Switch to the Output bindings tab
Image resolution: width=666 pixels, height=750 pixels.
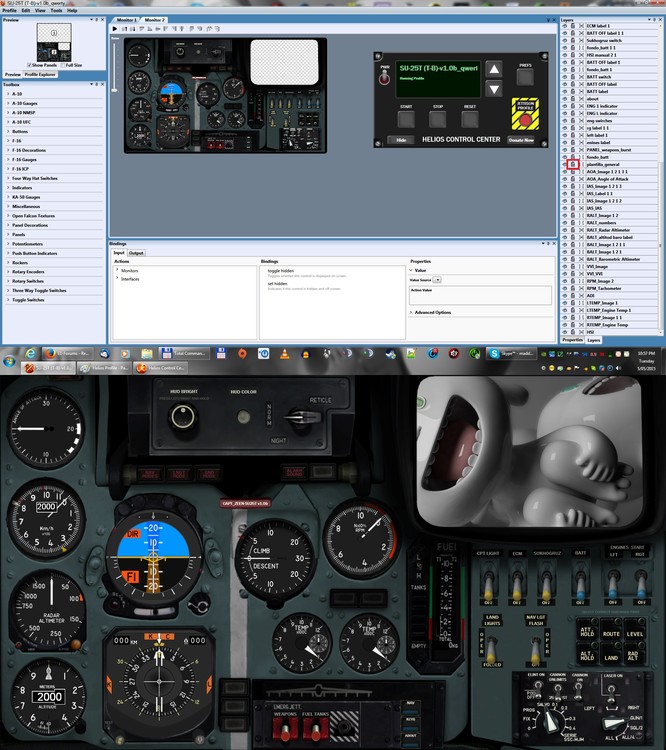pyautogui.click(x=136, y=253)
